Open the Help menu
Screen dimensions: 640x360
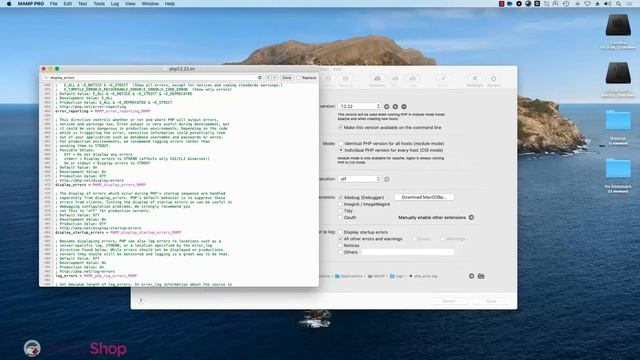pyautogui.click(x=170, y=4)
